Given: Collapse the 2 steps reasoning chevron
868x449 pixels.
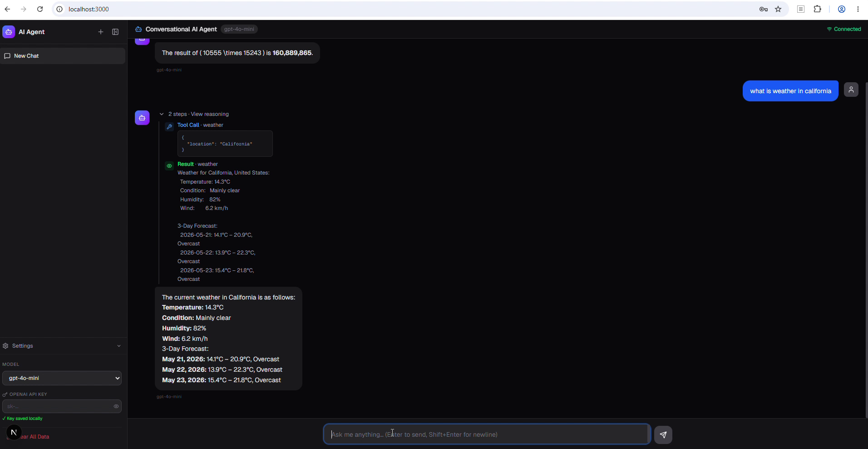Looking at the screenshot, I should click(x=162, y=114).
